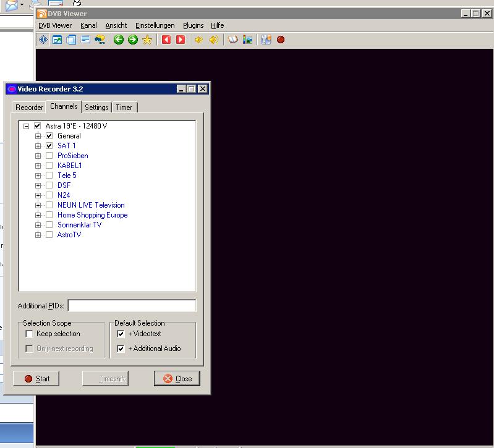Viewport: 494px width, 448px height.
Task: Uncheck the General checkbox
Action: [x=49, y=136]
